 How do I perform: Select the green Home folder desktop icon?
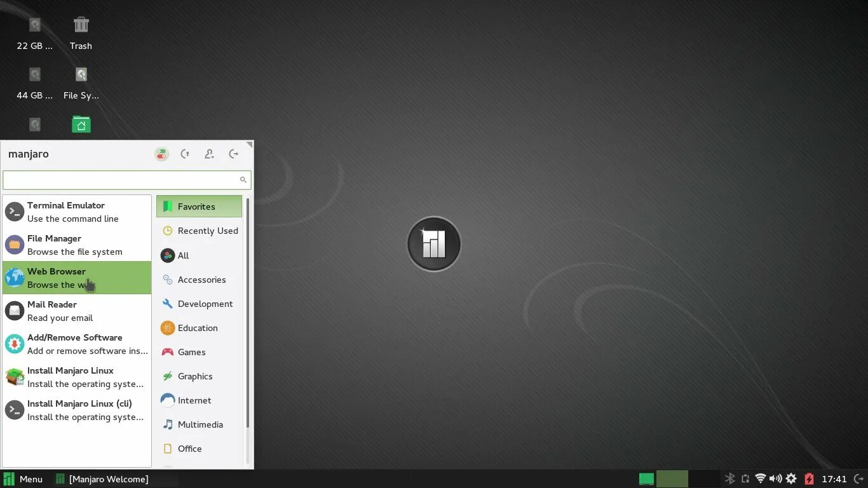81,124
